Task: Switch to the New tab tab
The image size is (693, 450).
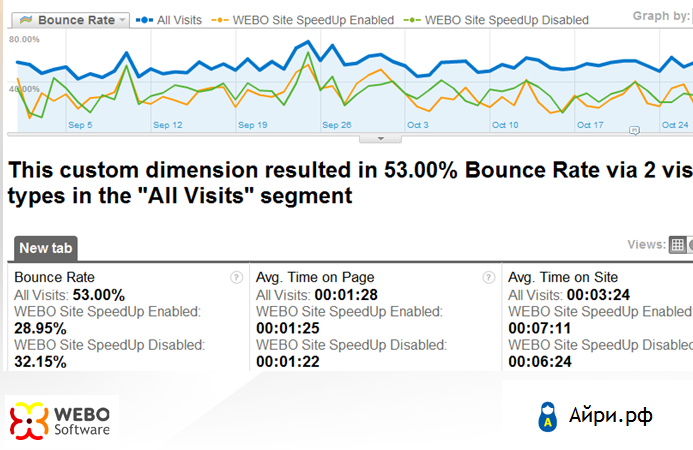Action: coord(46,248)
